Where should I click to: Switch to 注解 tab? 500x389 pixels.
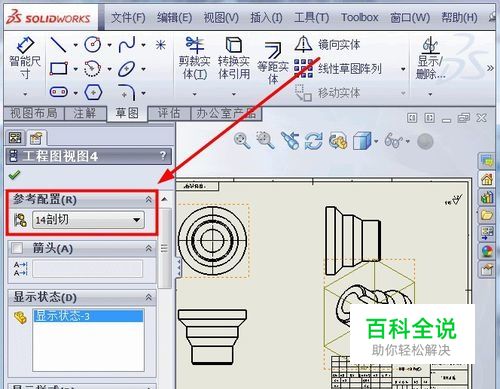[85, 114]
